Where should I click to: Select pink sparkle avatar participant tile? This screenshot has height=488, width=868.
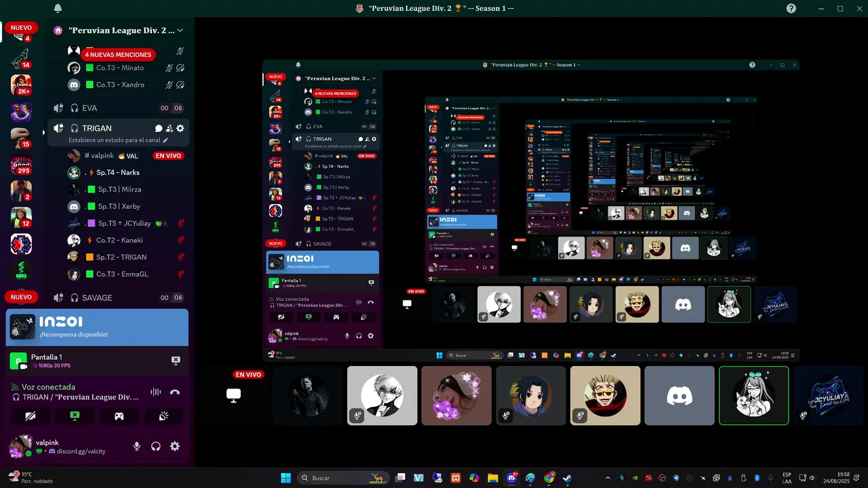[456, 396]
